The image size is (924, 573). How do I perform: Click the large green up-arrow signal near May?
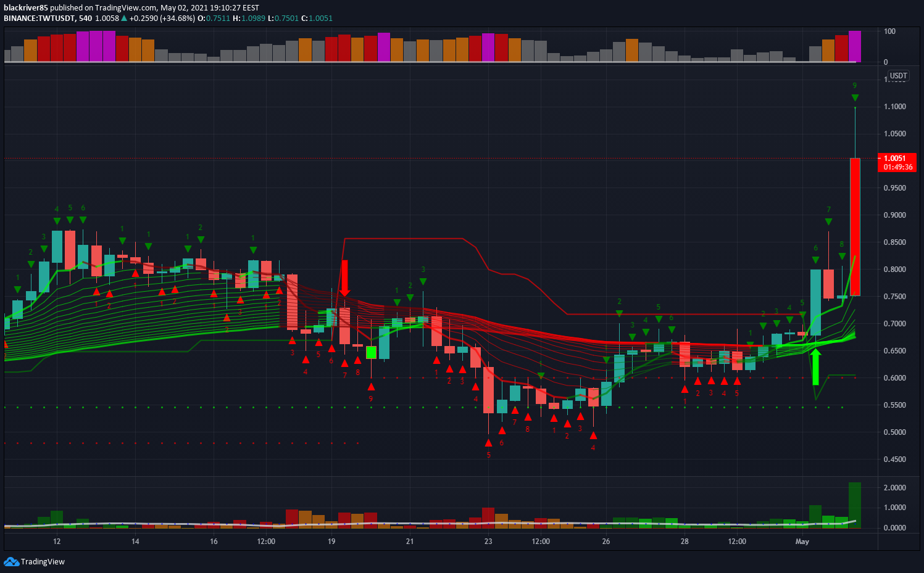[x=815, y=367]
